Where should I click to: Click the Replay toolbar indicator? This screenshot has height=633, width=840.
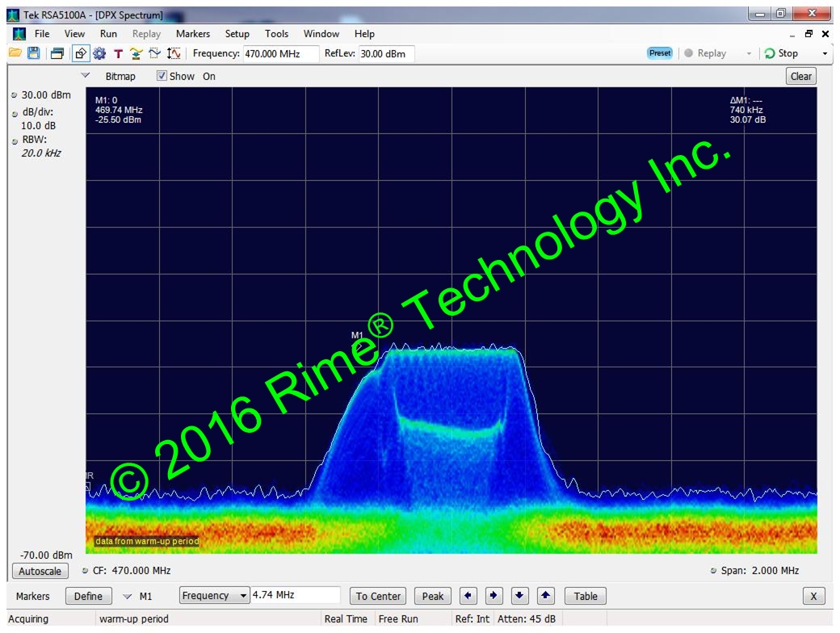[705, 53]
